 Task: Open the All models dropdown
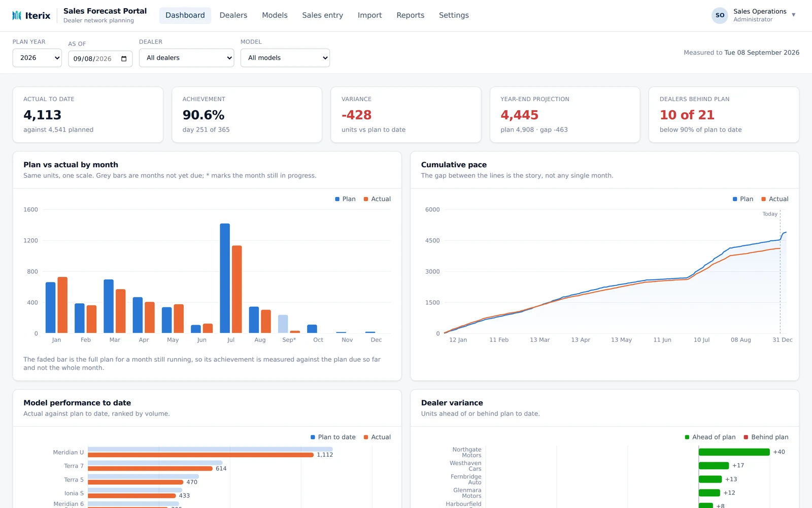pyautogui.click(x=285, y=58)
